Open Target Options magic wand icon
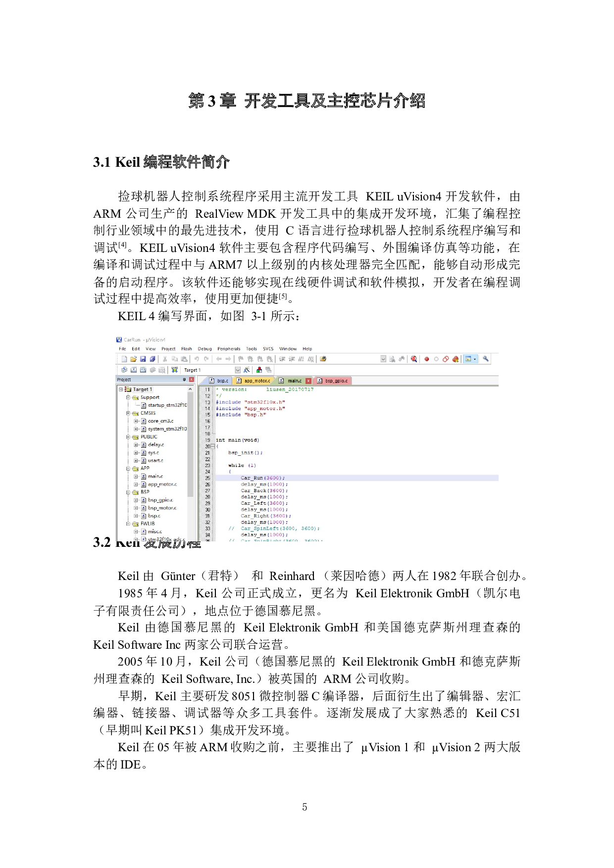This screenshot has width=614, height=868. click(247, 370)
